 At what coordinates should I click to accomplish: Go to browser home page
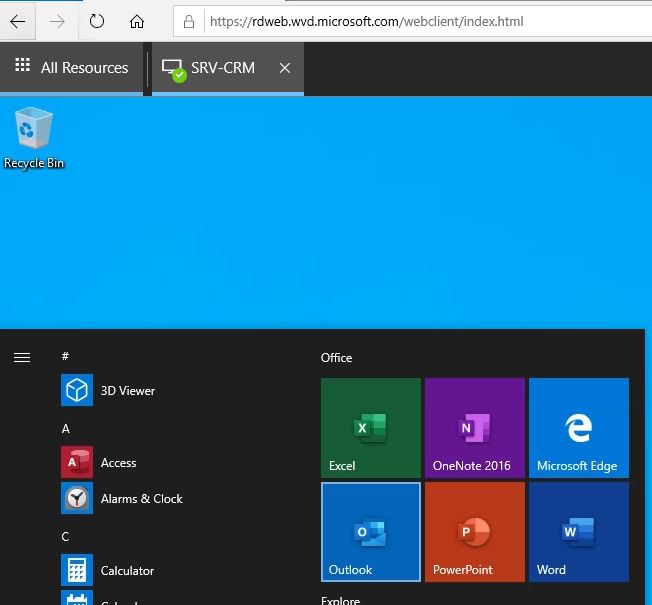tap(137, 21)
